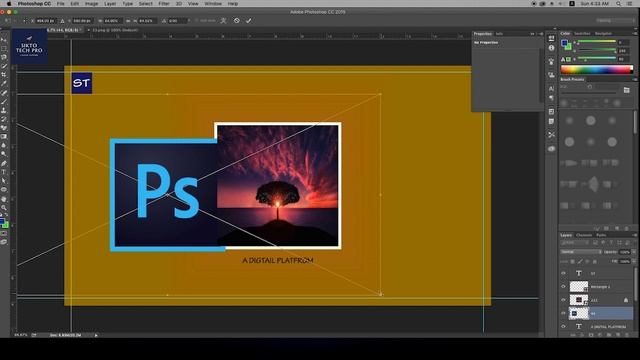This screenshot has height=360, width=640.
Task: Toggle warp mode icon in options bar
Action: 223,20
